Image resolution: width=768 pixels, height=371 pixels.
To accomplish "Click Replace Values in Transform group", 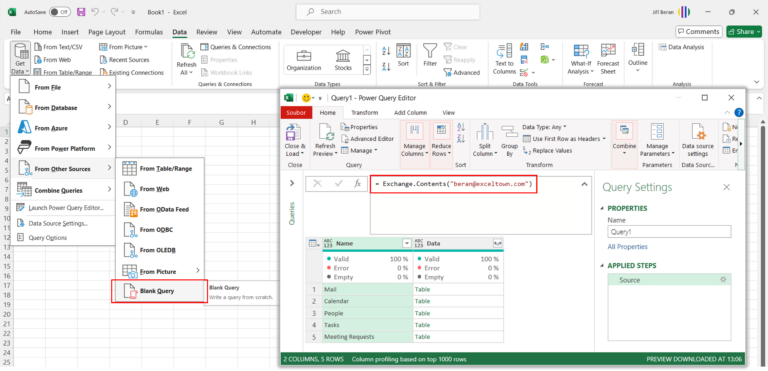I will [547, 150].
